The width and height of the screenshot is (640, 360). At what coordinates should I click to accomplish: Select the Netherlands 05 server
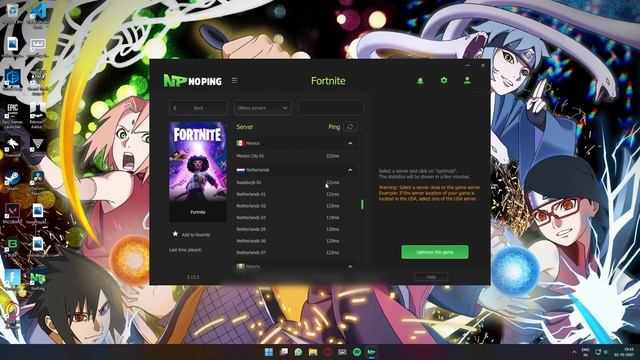coord(296,229)
